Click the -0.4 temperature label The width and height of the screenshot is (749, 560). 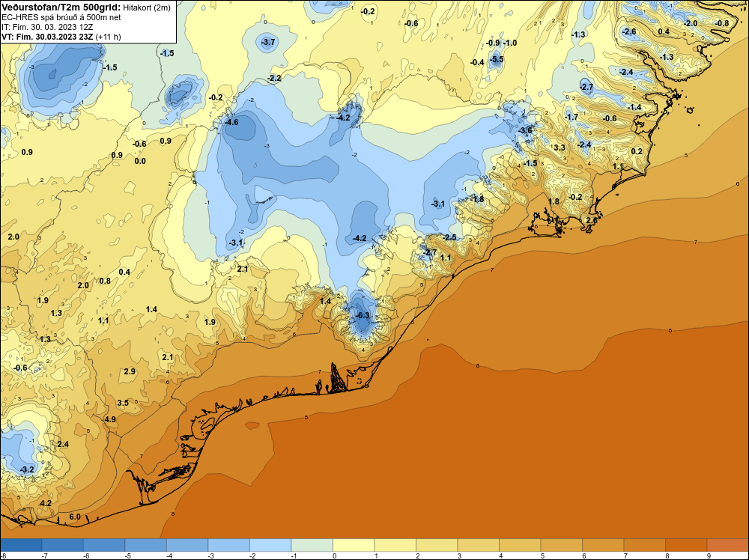pos(476,62)
